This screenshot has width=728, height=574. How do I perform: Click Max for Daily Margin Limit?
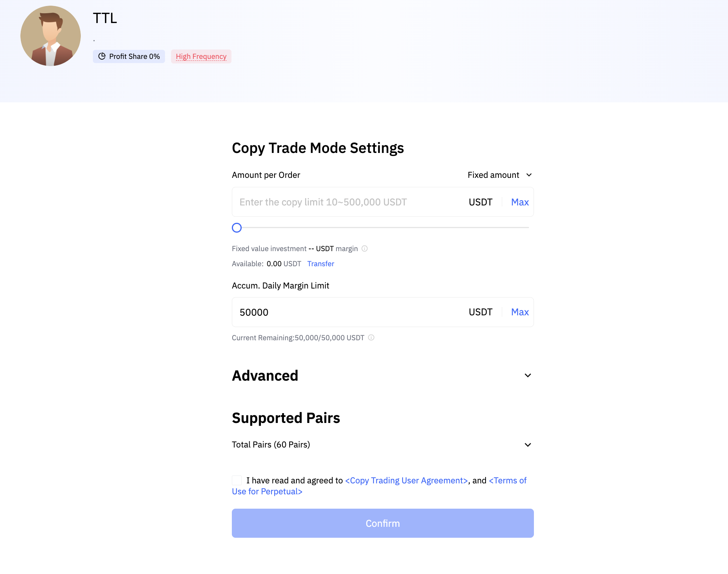pyautogui.click(x=520, y=312)
